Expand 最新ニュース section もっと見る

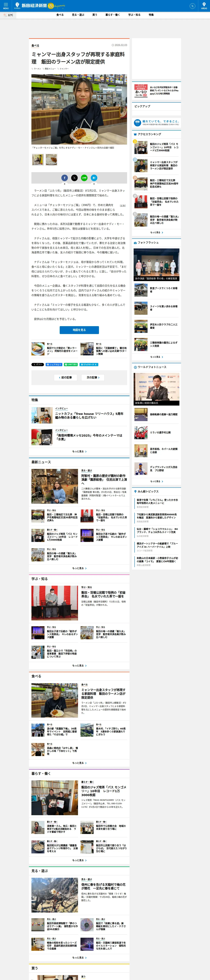(79, 568)
